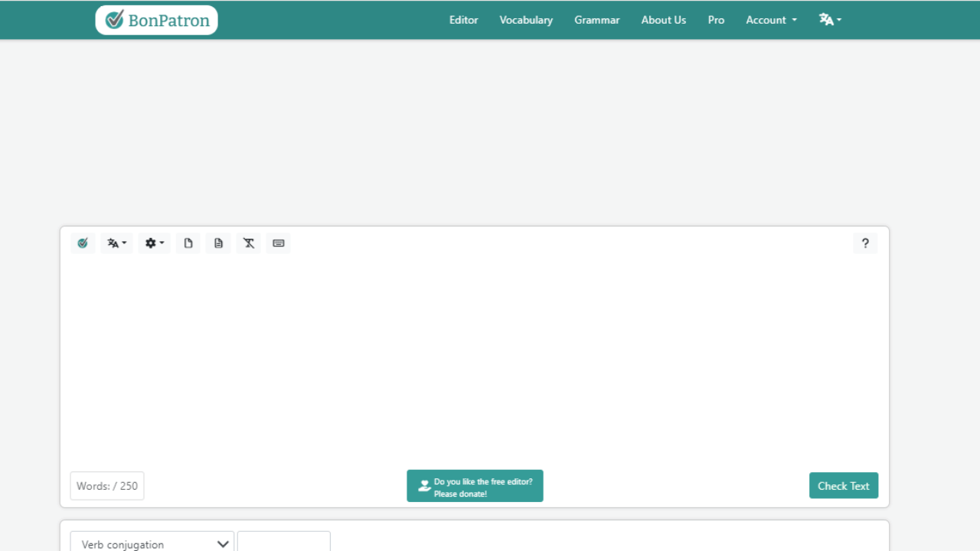Click the input field beside Verb conjugation

pyautogui.click(x=284, y=542)
